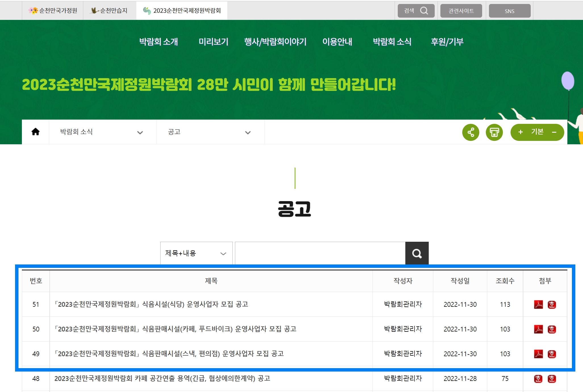
Task: Expand the 공고 breadcrumb dropdown
Action: click(211, 132)
